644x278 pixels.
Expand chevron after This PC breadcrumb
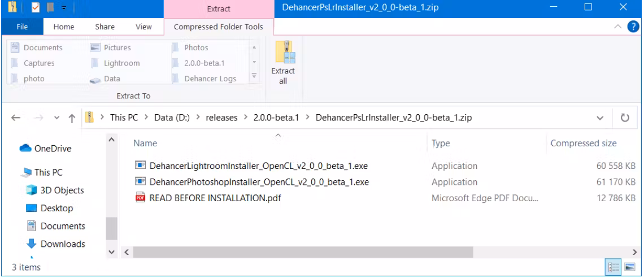tap(146, 118)
